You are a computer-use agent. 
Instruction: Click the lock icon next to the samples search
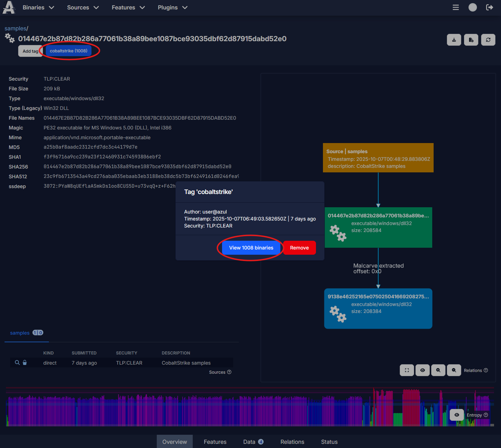[x=24, y=363]
